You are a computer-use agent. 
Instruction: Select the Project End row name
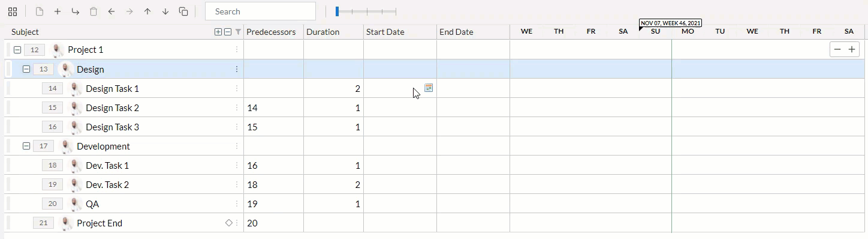[100, 223]
